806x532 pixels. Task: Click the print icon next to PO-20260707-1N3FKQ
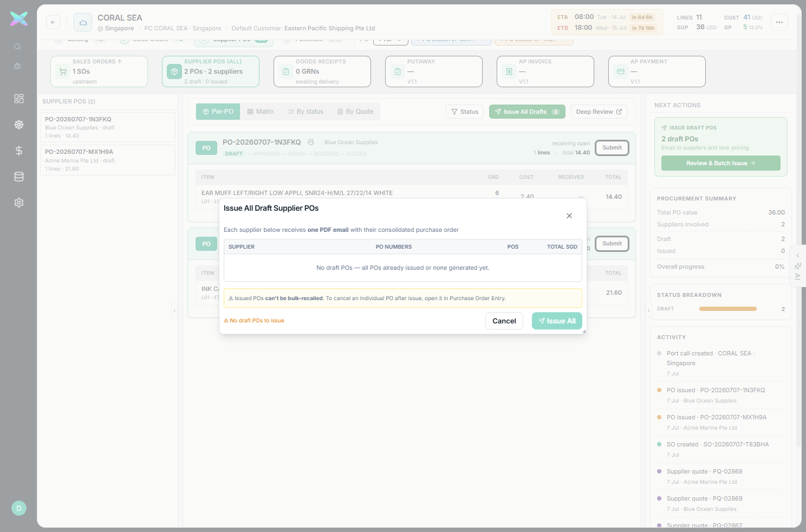coord(311,142)
